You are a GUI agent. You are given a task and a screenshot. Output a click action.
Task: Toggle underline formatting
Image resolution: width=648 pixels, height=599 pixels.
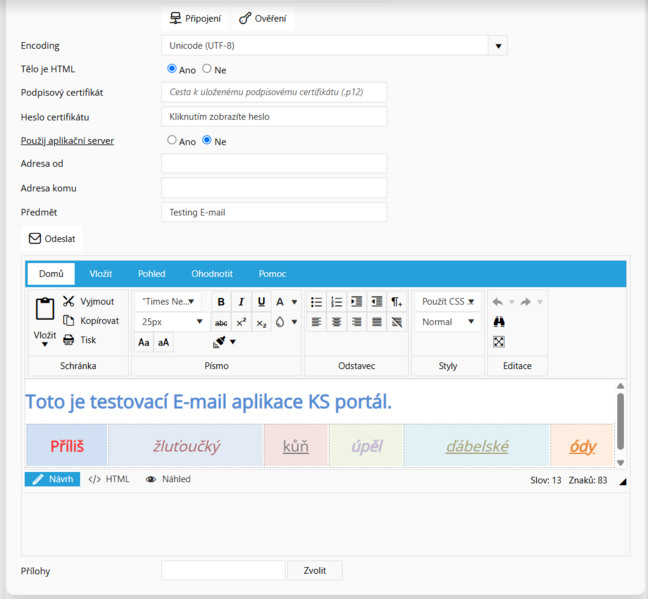click(x=261, y=302)
